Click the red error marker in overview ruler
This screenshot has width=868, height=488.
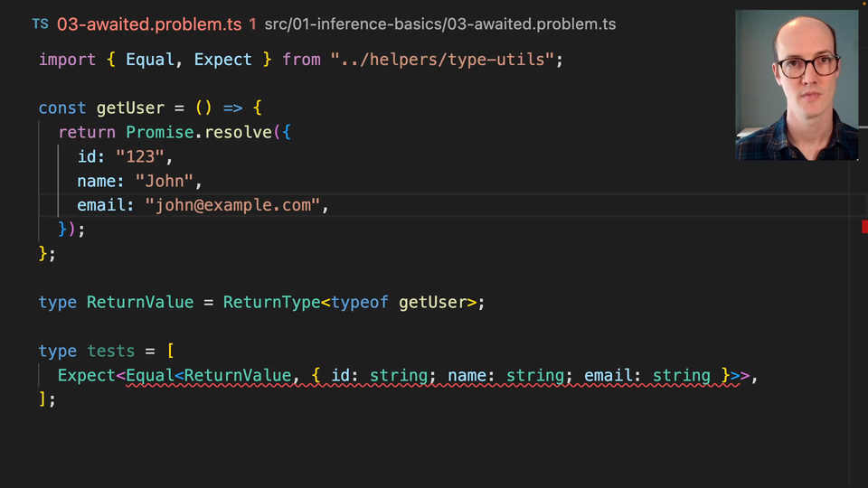point(864,227)
